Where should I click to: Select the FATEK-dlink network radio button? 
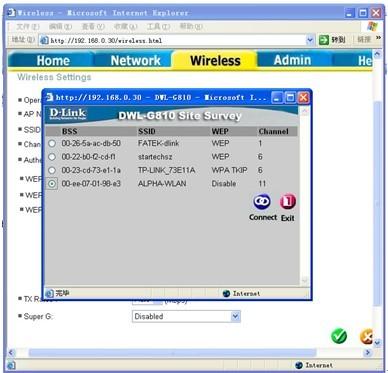[52, 144]
